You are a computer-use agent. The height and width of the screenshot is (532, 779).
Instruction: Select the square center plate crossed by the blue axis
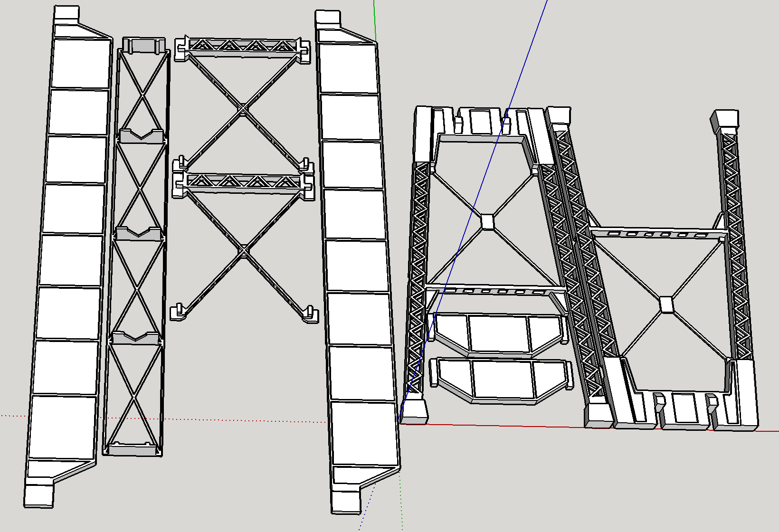tap(488, 222)
